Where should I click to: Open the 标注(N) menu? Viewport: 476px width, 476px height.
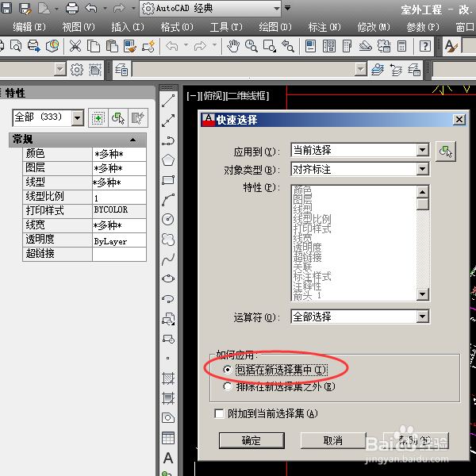pyautogui.click(x=324, y=27)
